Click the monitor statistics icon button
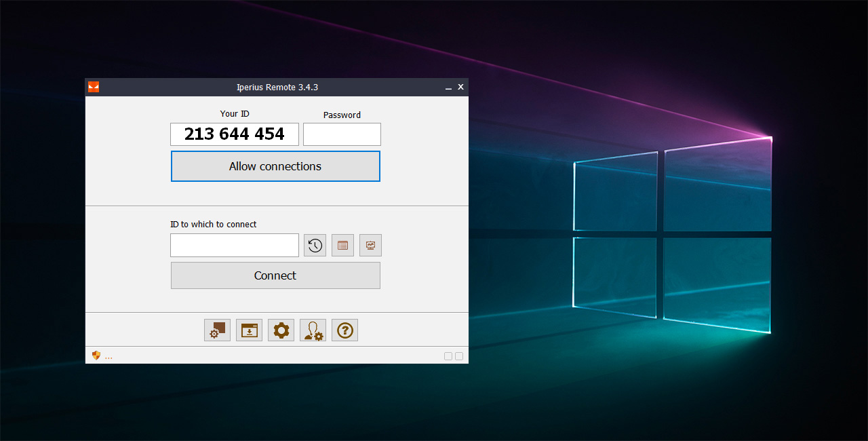This screenshot has height=441, width=868. click(370, 246)
